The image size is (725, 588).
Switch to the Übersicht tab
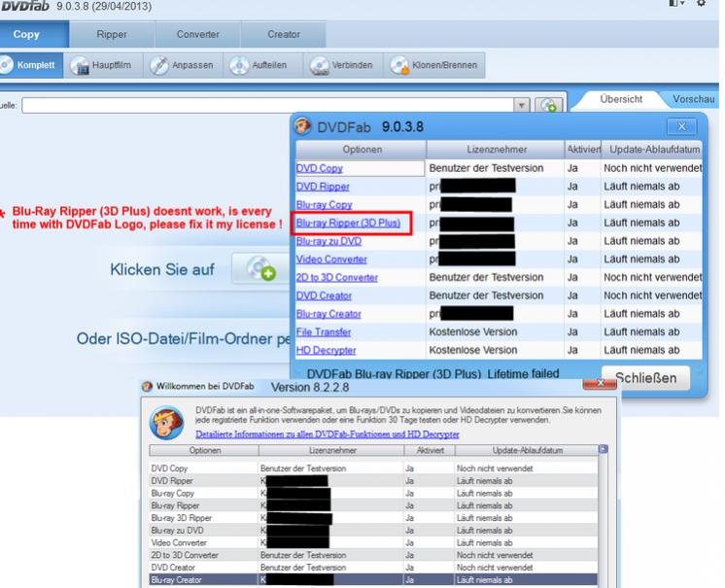click(621, 99)
